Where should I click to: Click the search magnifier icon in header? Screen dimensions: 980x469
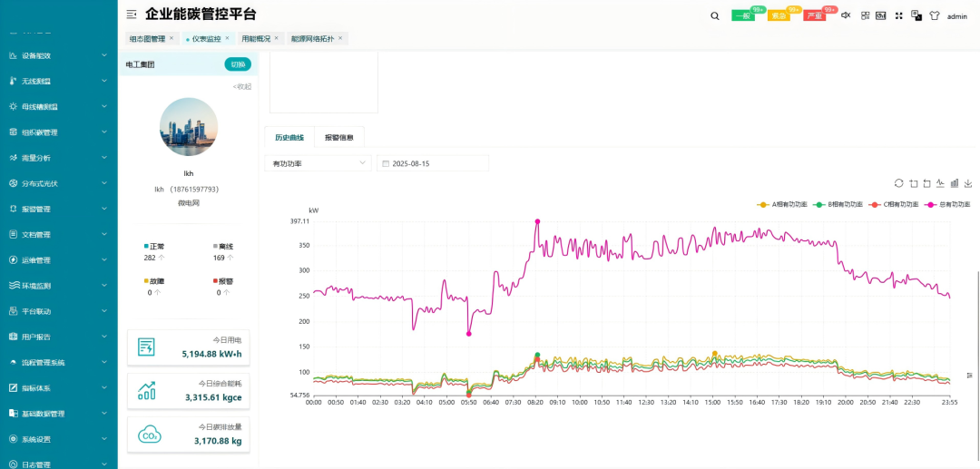(x=715, y=15)
